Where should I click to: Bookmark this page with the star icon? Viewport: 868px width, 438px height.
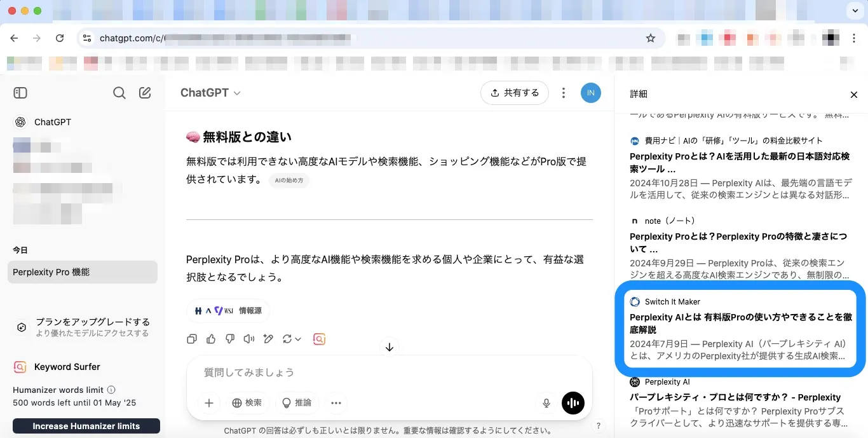[x=650, y=38]
